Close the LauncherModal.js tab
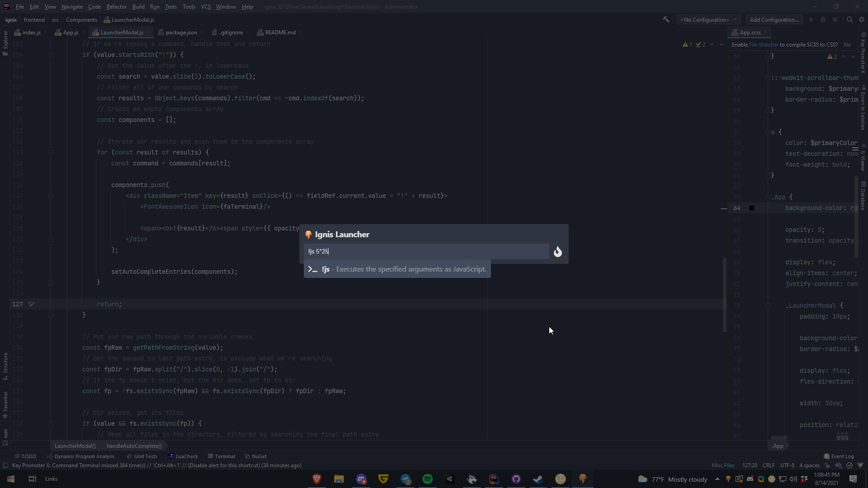The height and width of the screenshot is (488, 868). point(147,33)
